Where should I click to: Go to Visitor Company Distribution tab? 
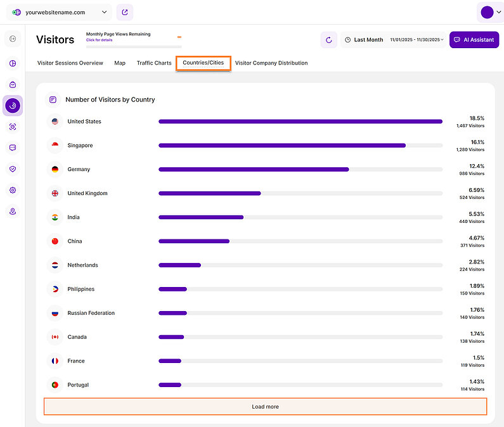pos(271,63)
